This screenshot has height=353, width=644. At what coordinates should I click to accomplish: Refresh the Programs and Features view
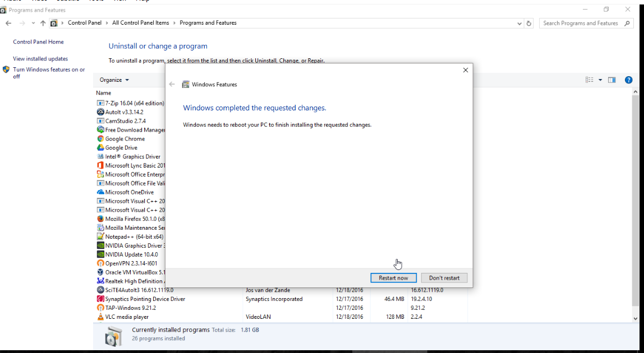click(529, 24)
